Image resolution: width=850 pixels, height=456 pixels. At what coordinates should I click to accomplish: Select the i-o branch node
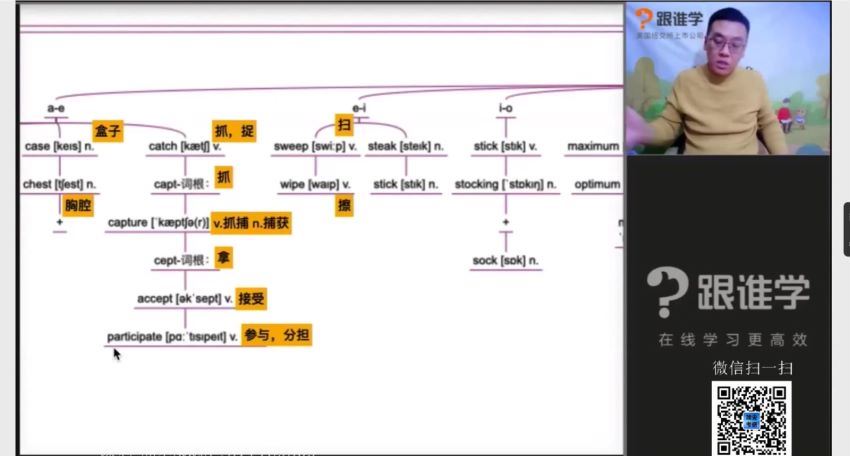(506, 108)
